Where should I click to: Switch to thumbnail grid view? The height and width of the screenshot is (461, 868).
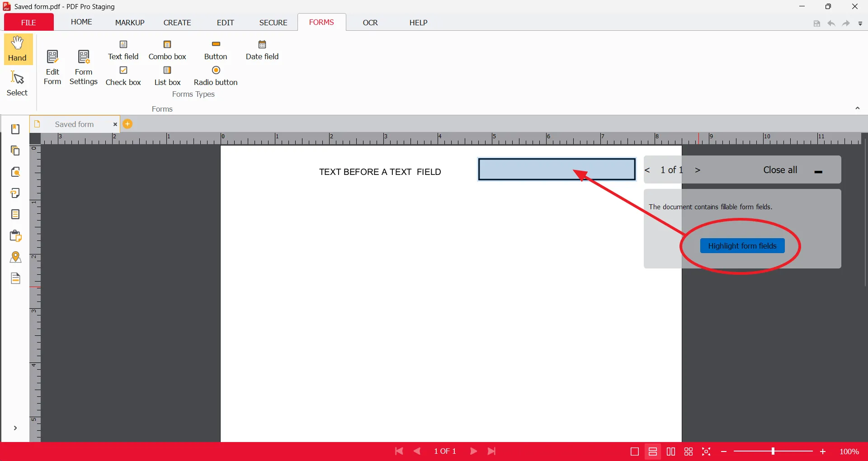pos(689,452)
